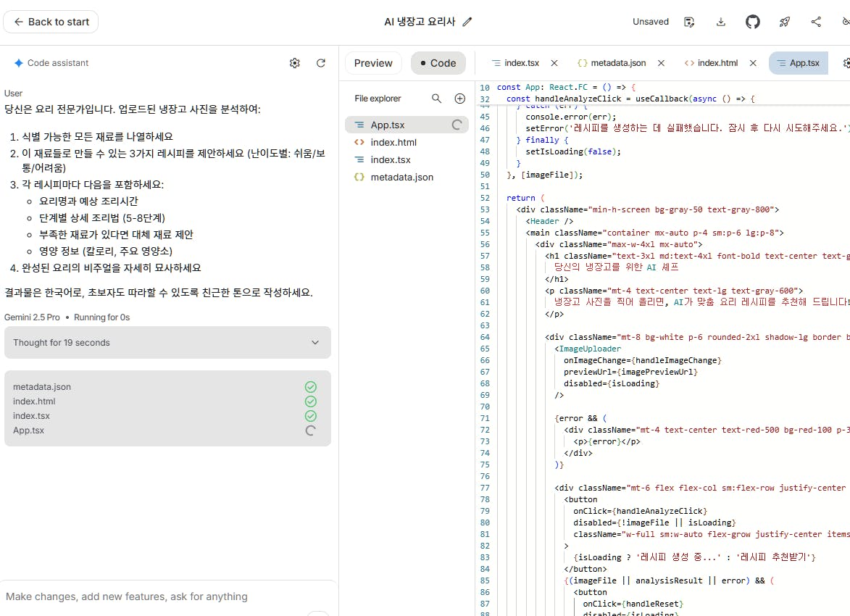850x616 pixels.
Task: Save the app using the save icon
Action: click(689, 22)
